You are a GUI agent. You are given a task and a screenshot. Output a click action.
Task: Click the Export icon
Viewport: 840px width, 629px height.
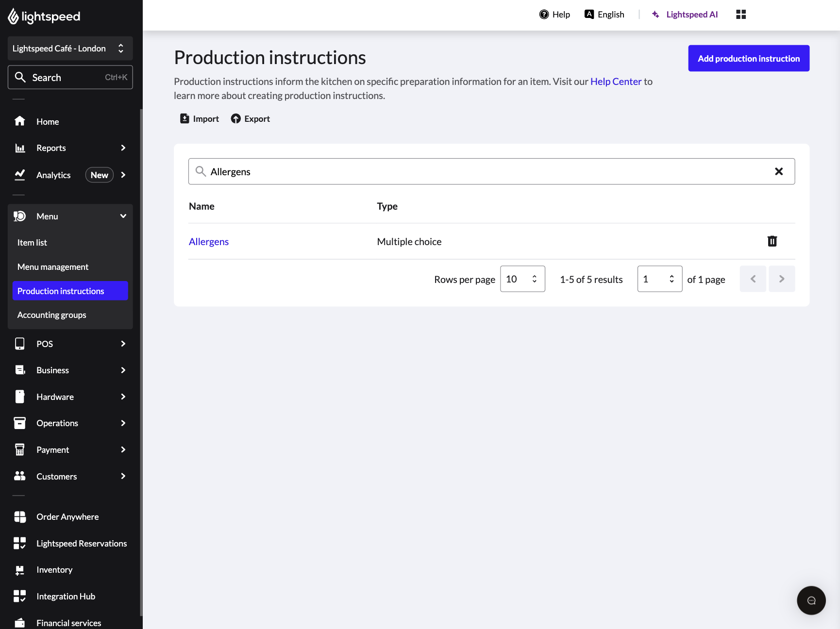(235, 118)
